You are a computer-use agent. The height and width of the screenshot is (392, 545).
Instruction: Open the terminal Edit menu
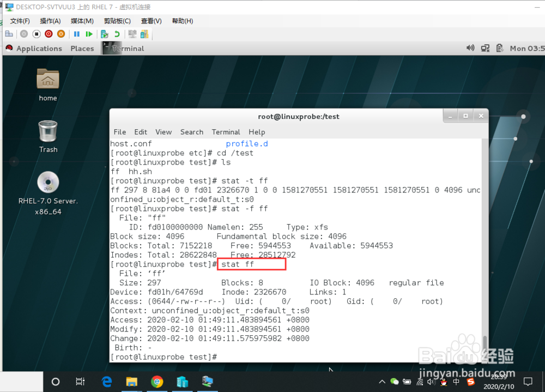click(141, 132)
